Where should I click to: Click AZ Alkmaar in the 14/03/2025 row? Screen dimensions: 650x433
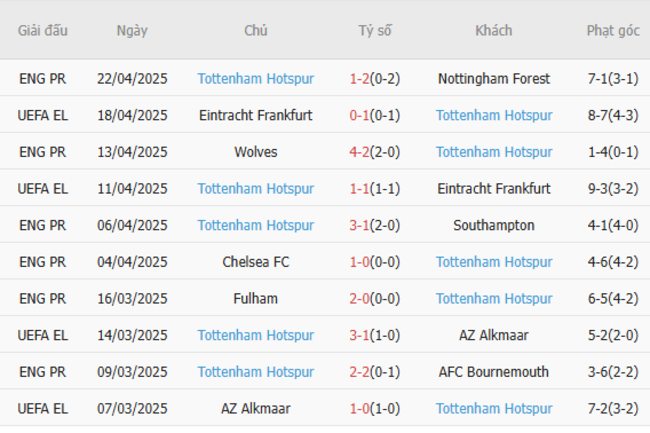pos(494,335)
